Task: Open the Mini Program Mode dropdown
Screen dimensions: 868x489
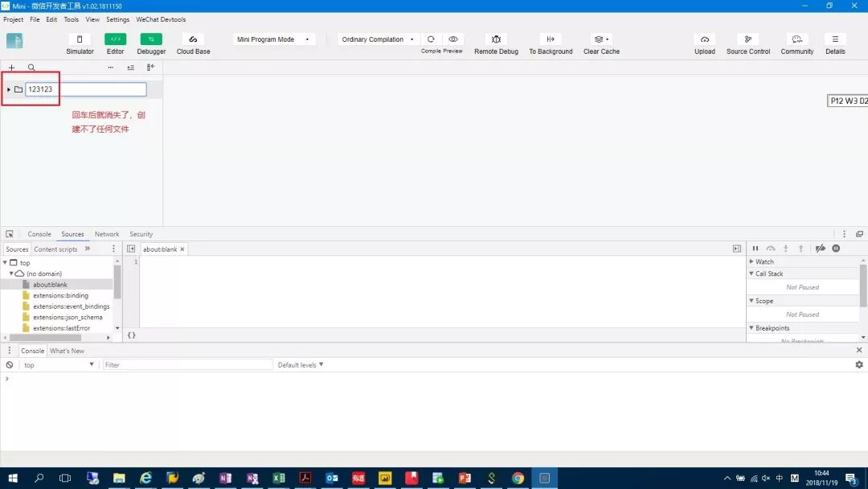Action: click(274, 39)
